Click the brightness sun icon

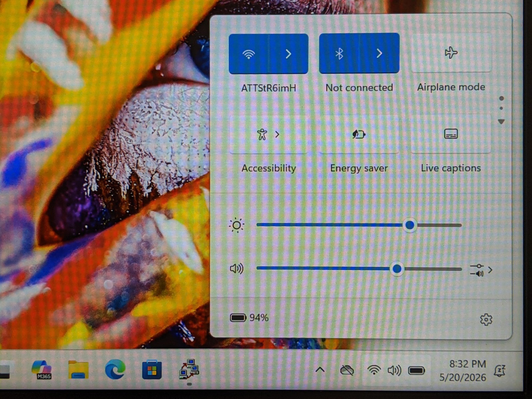(x=237, y=225)
